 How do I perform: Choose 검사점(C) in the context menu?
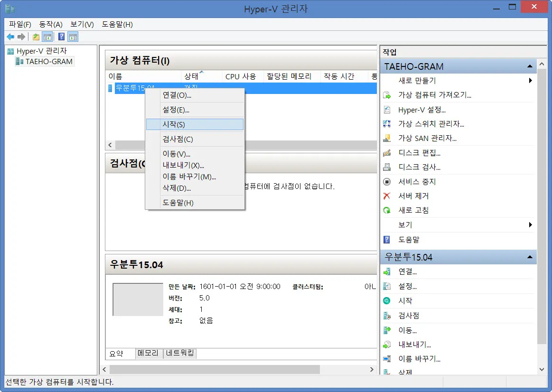point(195,140)
